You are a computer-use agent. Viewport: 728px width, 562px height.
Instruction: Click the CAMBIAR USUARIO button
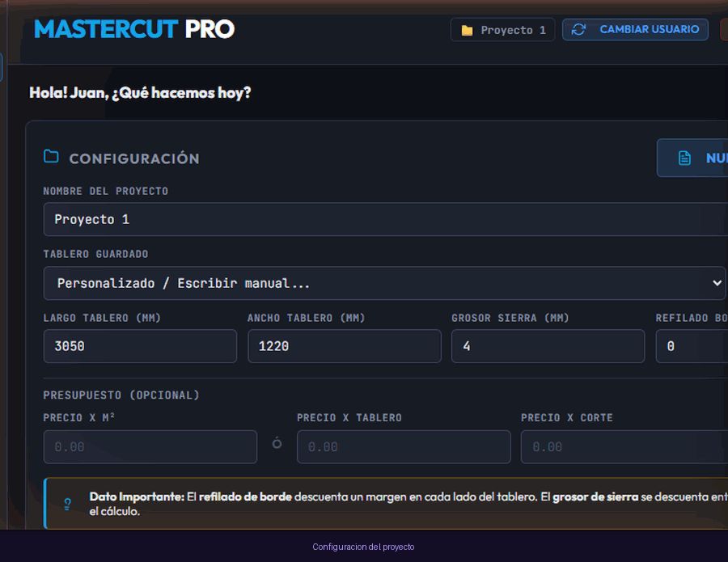coord(635,30)
